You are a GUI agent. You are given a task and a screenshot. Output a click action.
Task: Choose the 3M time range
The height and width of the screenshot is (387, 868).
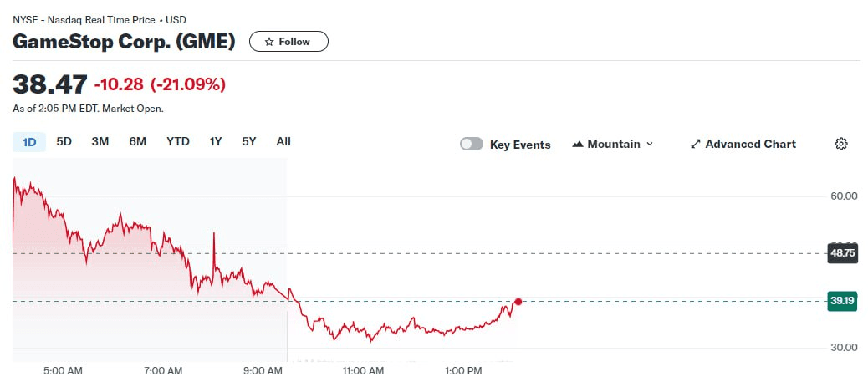100,142
